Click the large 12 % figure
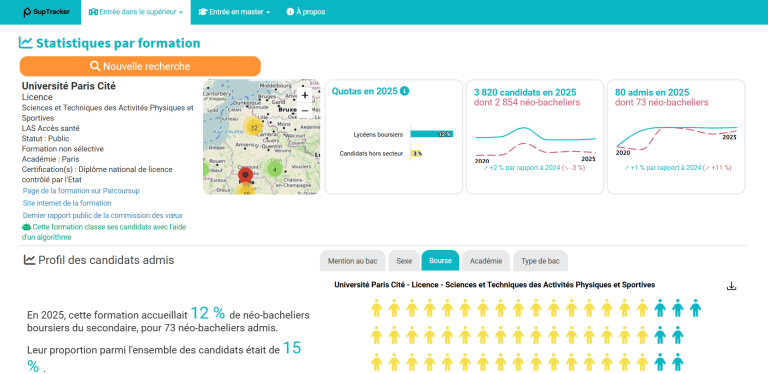The image size is (768, 374). pos(208,313)
